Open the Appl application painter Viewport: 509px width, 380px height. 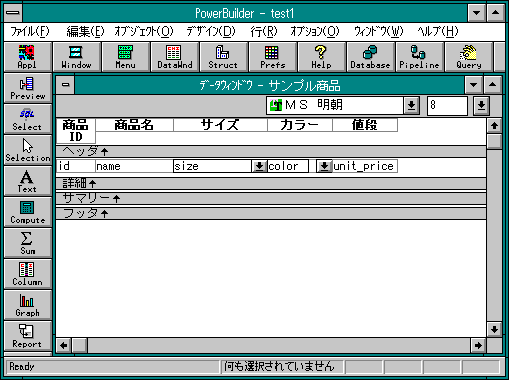point(28,57)
